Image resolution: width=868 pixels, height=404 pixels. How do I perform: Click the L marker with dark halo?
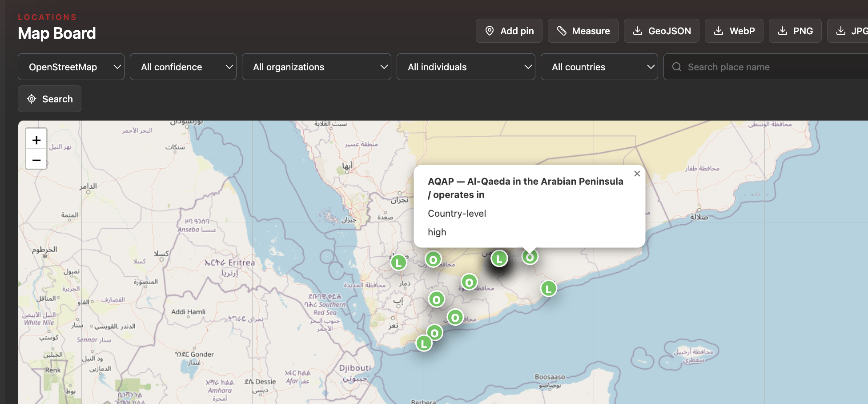(x=499, y=259)
